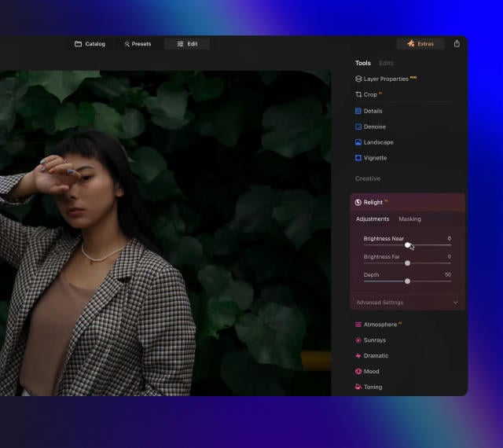Screen dimensions: 503x448
Task: Click the Crop label text
Action: (370, 94)
